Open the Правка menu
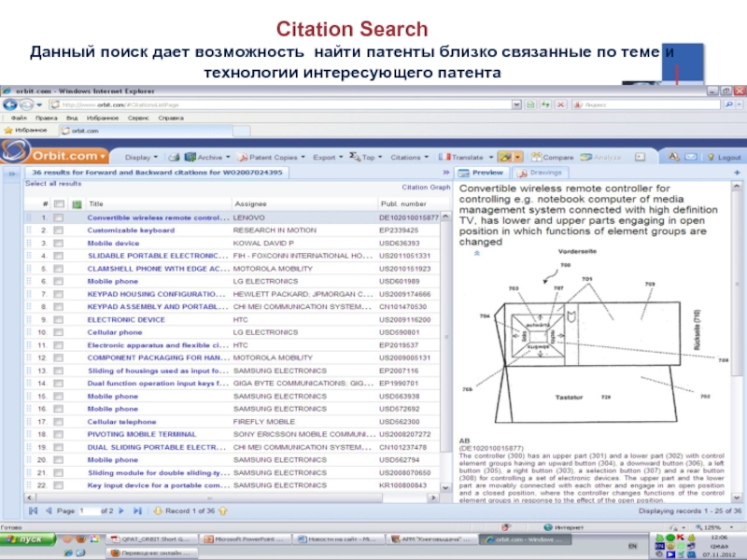The height and width of the screenshot is (560, 747). coord(46,118)
